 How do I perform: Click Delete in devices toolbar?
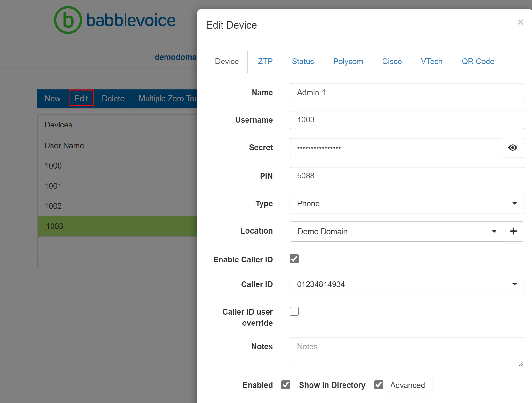point(113,99)
